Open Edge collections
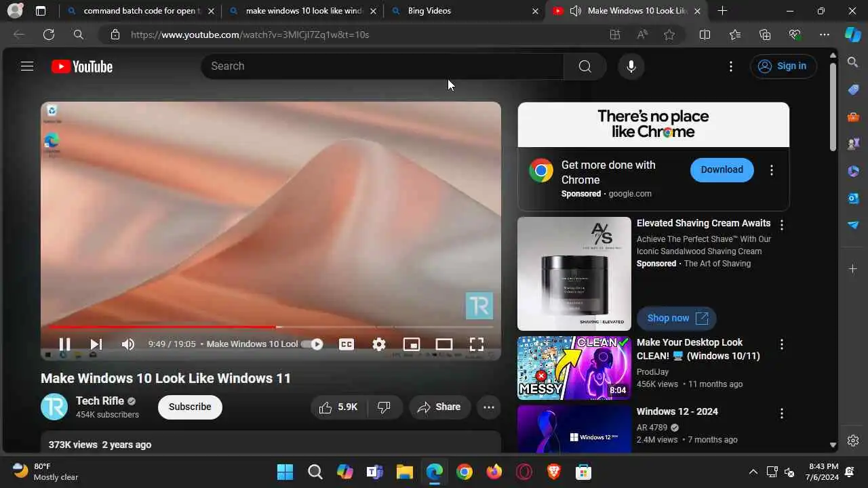 (765, 35)
